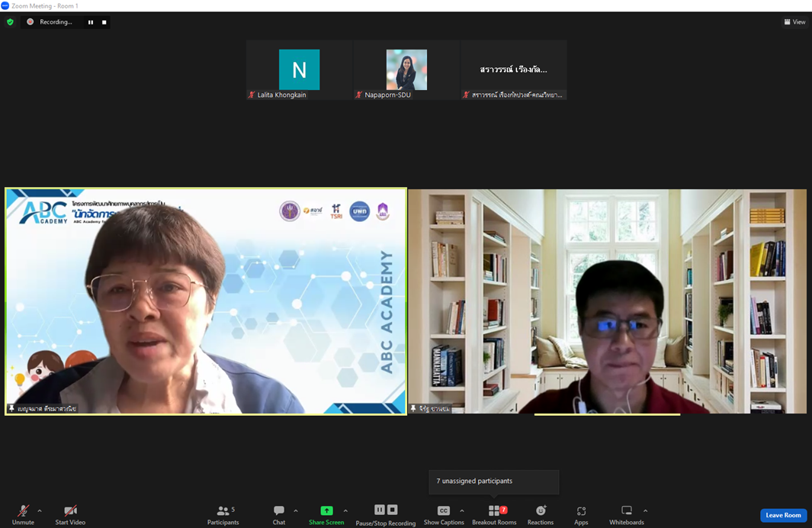Click the green meeting security shield icon

[9, 22]
